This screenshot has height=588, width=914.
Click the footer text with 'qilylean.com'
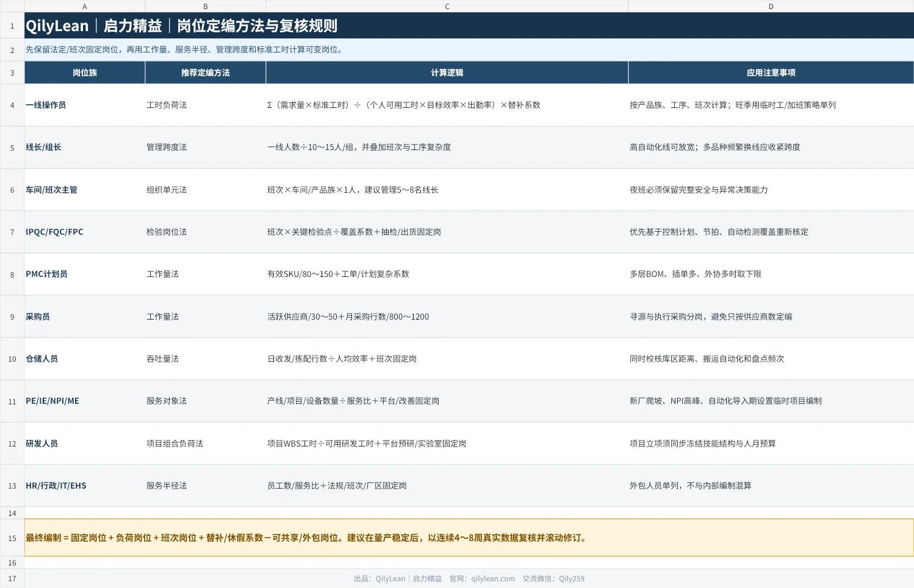point(469,579)
